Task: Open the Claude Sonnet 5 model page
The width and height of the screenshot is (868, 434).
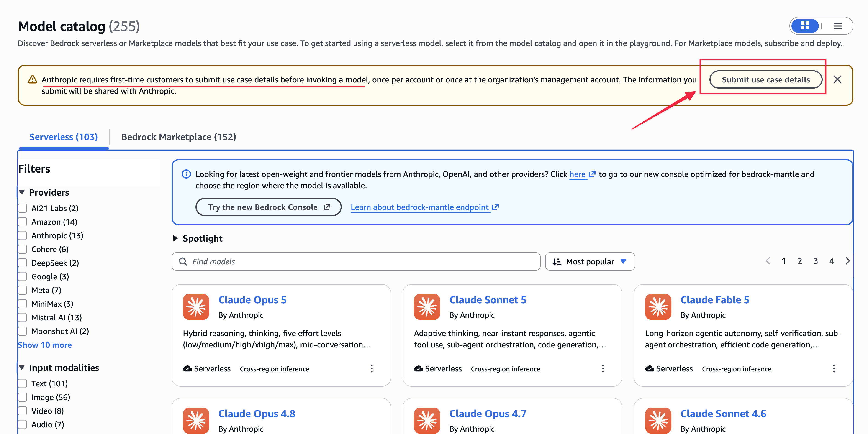Action: [x=488, y=300]
